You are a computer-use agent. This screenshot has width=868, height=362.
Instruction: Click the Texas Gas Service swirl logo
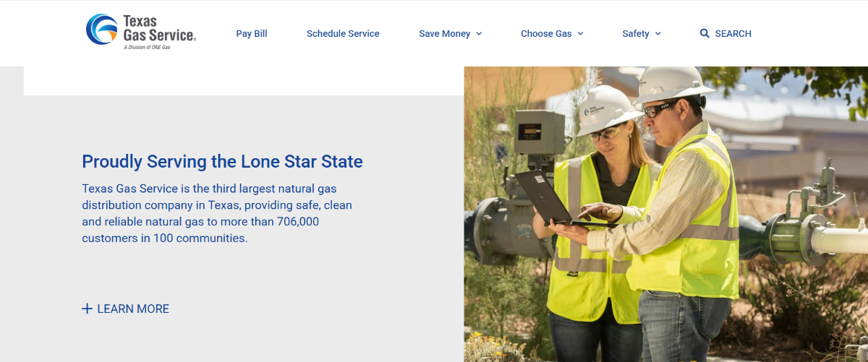(102, 30)
